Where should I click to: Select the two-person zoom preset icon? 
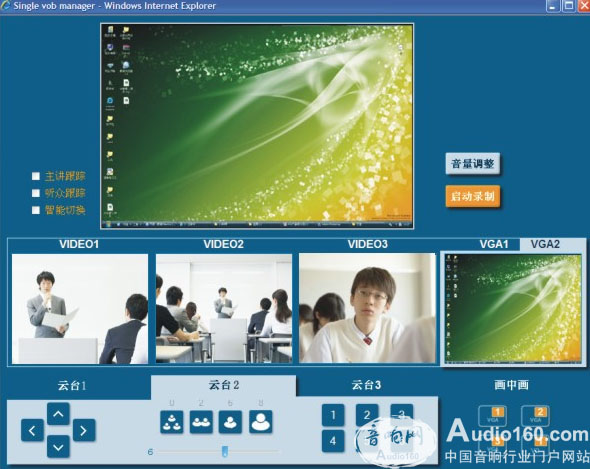(201, 422)
